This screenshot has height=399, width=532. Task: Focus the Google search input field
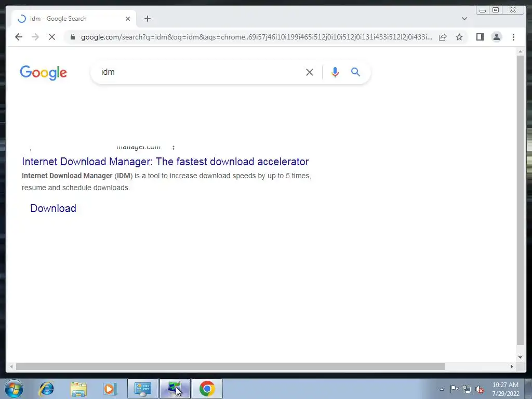click(200, 72)
